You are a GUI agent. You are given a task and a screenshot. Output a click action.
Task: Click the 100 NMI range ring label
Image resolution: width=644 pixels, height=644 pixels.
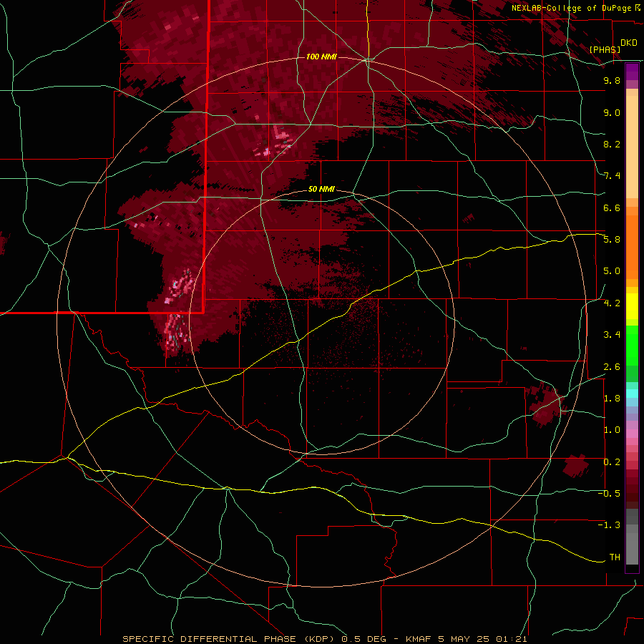pyautogui.click(x=321, y=57)
